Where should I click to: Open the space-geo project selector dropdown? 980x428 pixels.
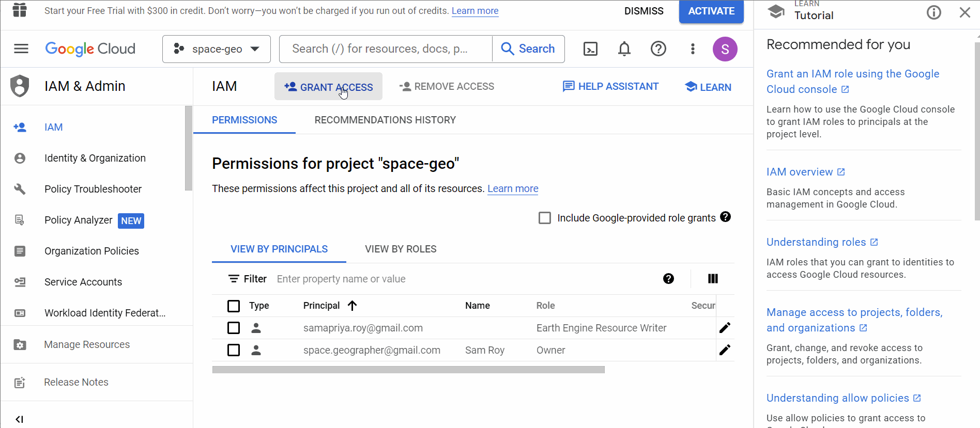coord(217,49)
